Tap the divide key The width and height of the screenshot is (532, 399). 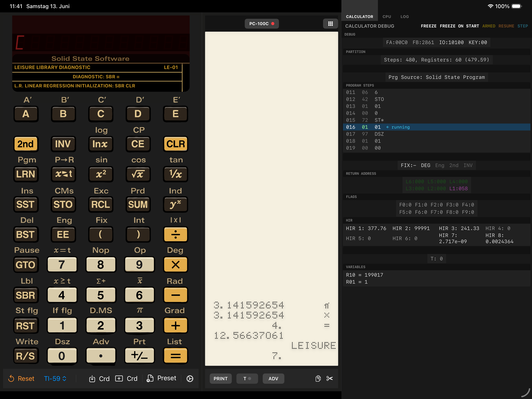[x=175, y=234]
